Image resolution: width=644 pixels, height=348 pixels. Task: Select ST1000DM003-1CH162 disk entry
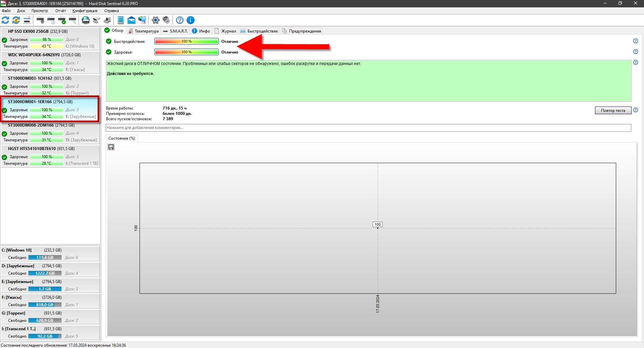[x=50, y=85]
